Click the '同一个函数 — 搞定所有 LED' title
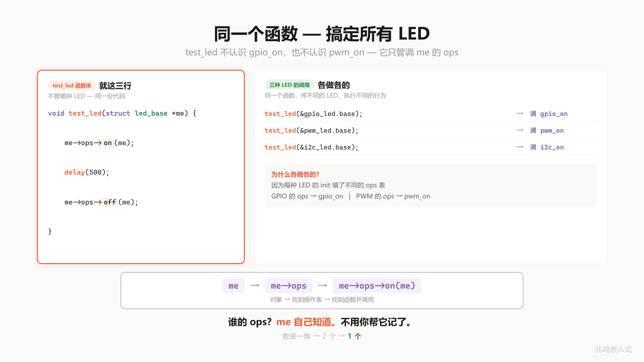This screenshot has width=644, height=362. [x=322, y=34]
